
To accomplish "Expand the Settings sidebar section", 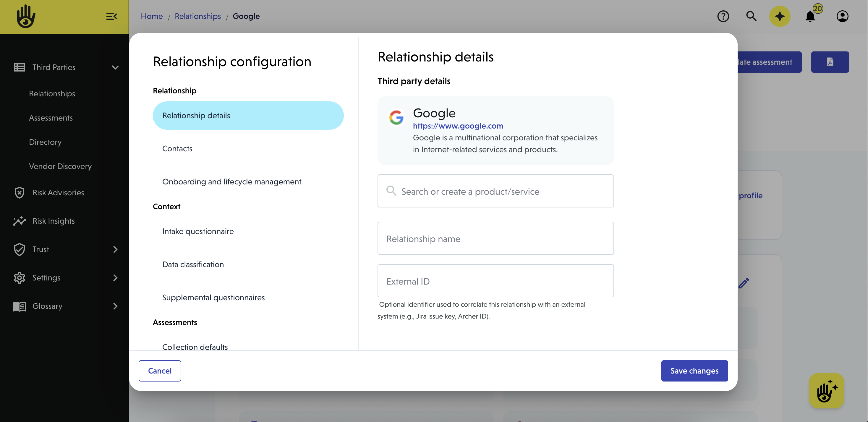I will tap(115, 278).
